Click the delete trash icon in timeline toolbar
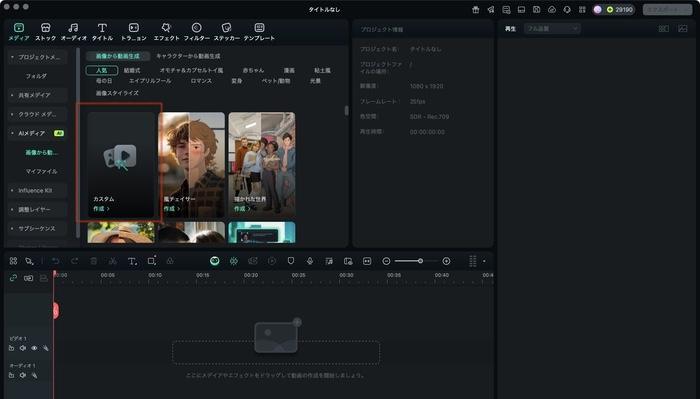 [x=94, y=261]
